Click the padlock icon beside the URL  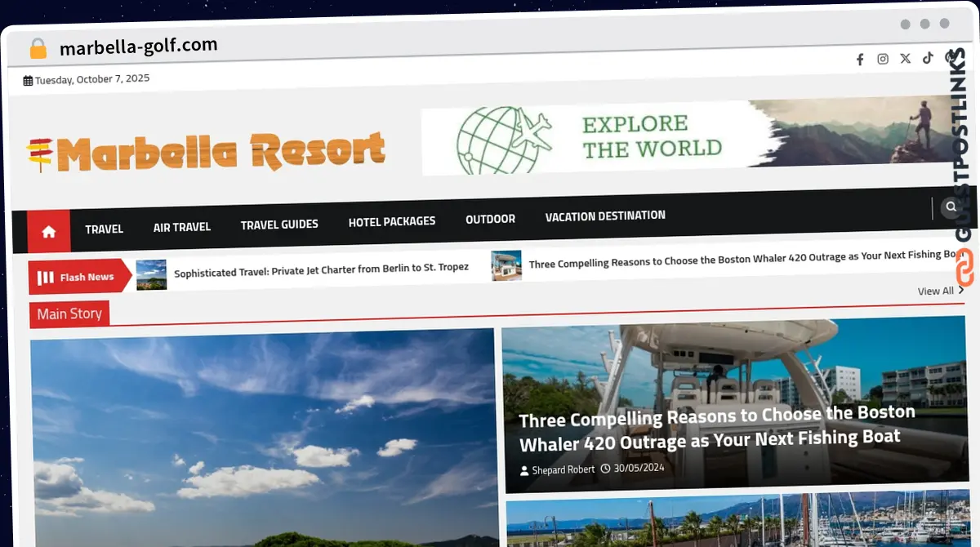(38, 49)
